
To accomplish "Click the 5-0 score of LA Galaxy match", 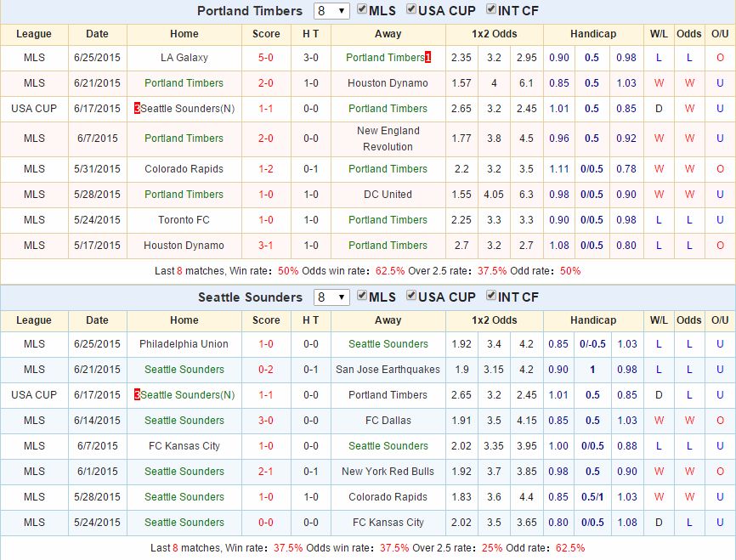I will 266,57.
